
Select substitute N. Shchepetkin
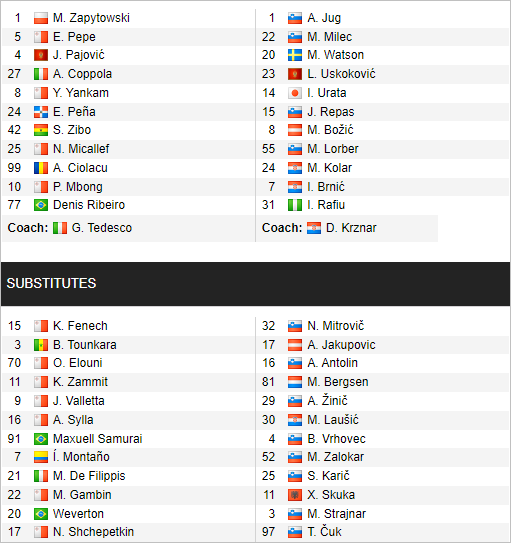(93, 532)
